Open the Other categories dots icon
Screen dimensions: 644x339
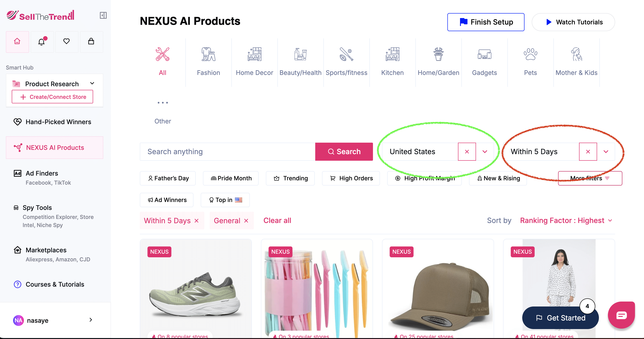[163, 102]
